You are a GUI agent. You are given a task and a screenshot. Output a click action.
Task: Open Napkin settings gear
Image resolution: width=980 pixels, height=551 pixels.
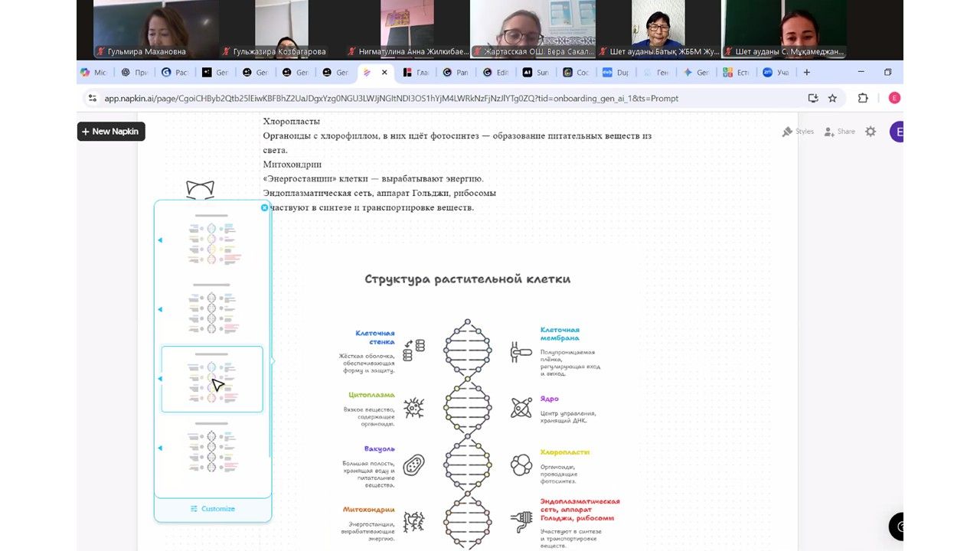click(871, 132)
